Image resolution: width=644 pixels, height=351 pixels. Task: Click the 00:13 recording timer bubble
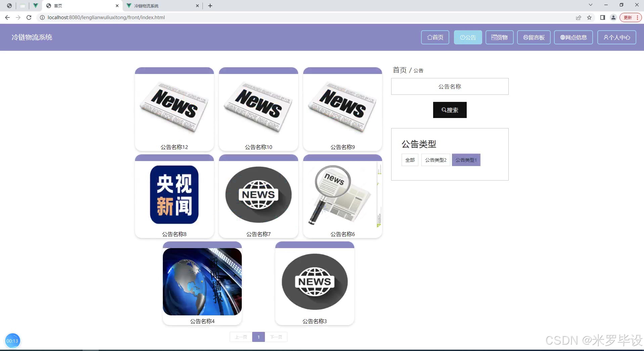[x=12, y=341]
